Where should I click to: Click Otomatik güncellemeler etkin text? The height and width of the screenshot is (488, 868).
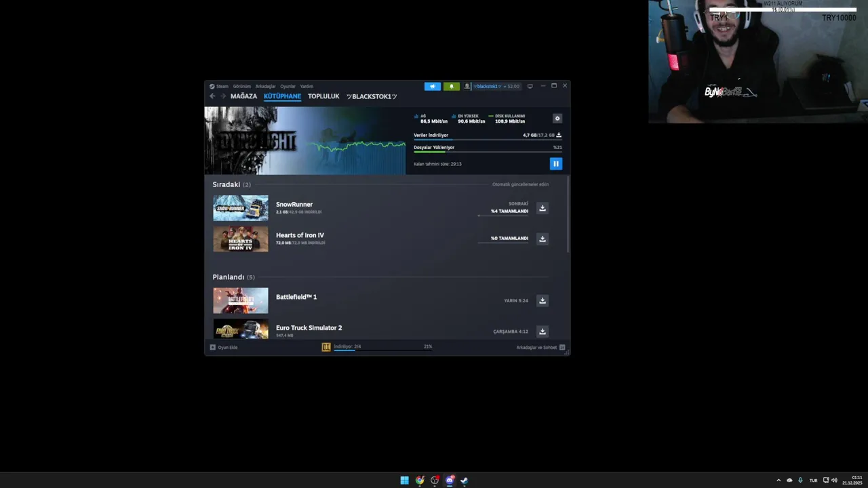point(520,184)
